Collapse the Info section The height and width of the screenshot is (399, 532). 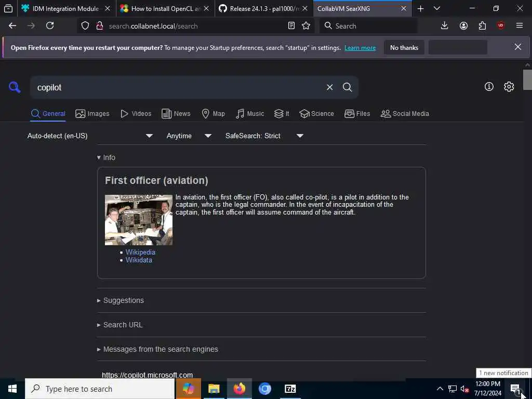pos(106,157)
